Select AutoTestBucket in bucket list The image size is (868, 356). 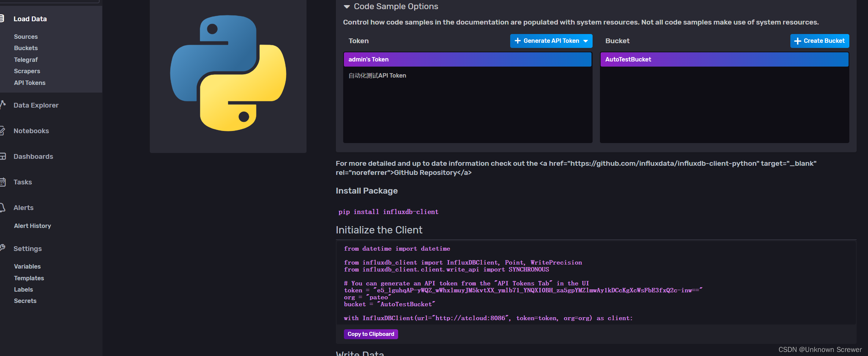(x=724, y=59)
